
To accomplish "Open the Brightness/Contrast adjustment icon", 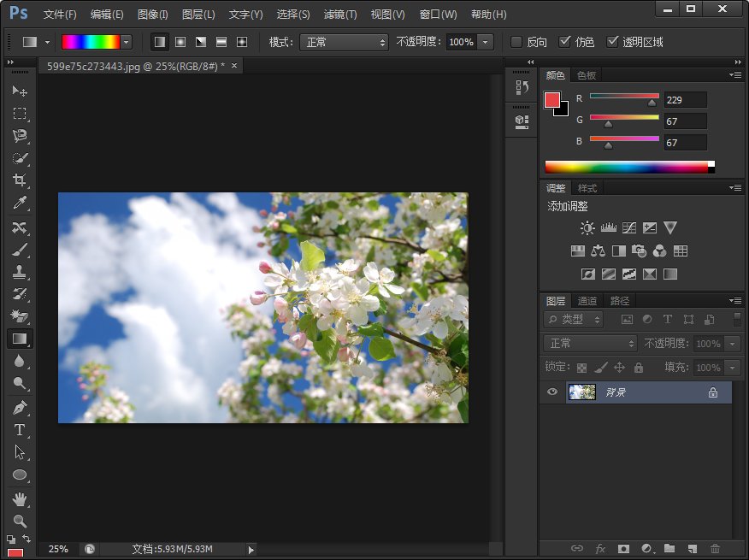I will pos(587,227).
